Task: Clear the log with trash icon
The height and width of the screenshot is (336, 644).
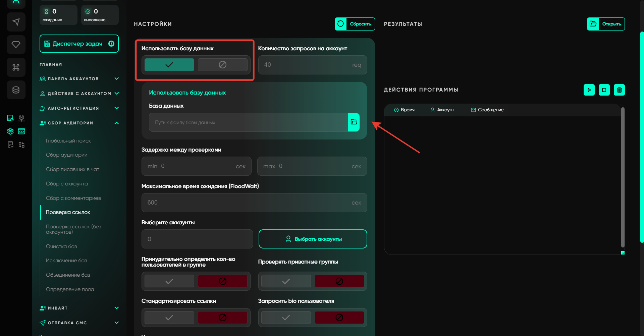Action: pyautogui.click(x=619, y=90)
